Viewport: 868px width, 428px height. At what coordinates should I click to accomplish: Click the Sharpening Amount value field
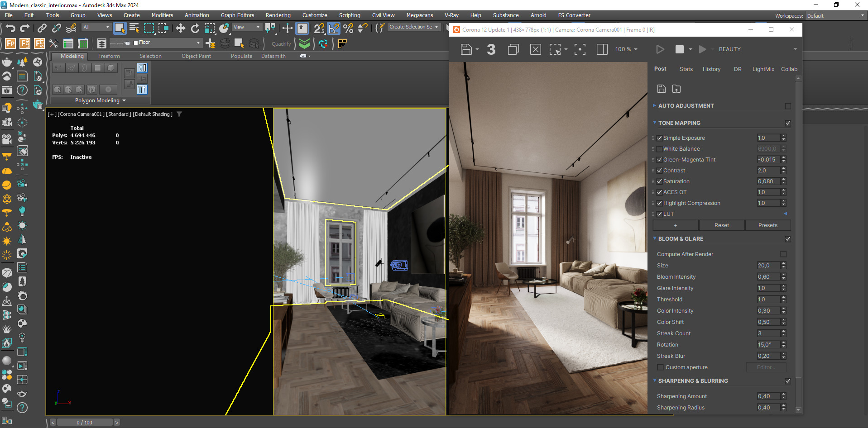(x=768, y=396)
